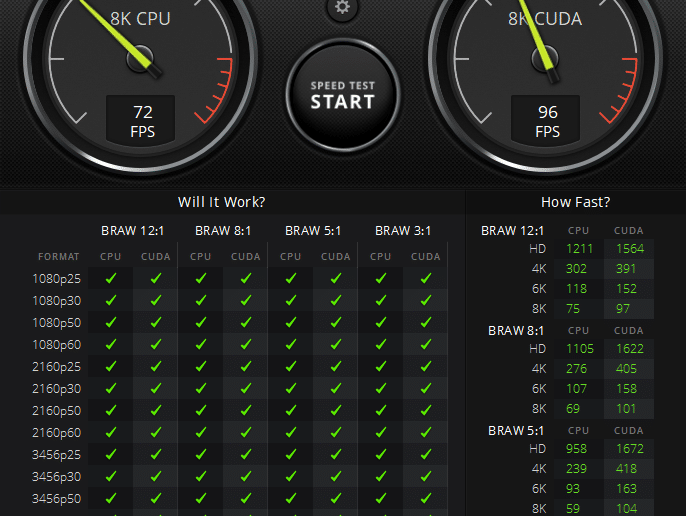This screenshot has width=686, height=516.
Task: Click BRAW 5:1 6K CUDA value 163
Action: click(x=626, y=489)
